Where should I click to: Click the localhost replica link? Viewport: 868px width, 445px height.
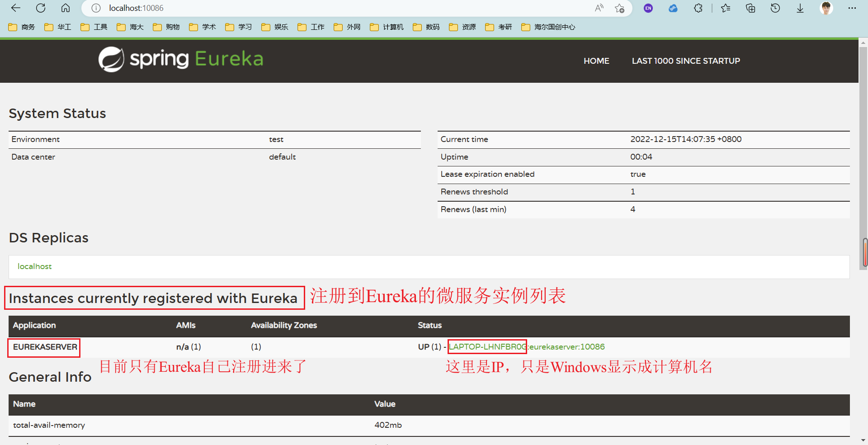point(34,266)
